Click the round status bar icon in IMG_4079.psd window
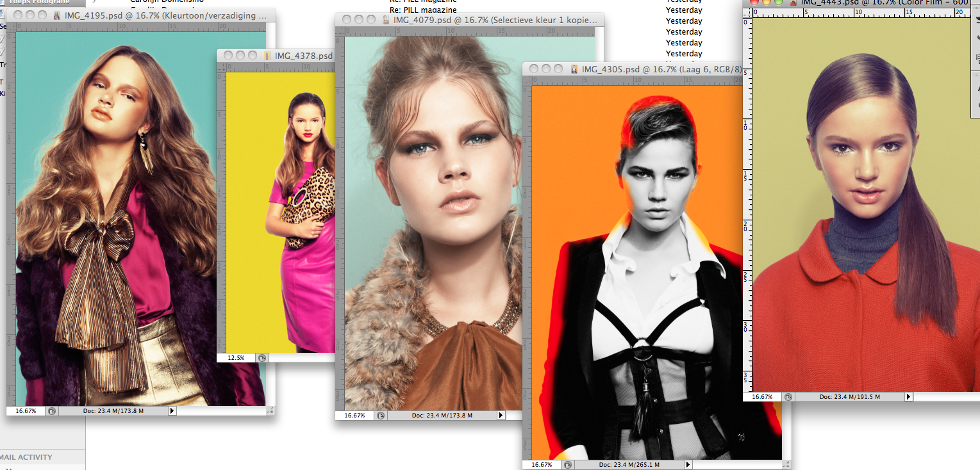The width and height of the screenshot is (980, 470). (x=381, y=416)
